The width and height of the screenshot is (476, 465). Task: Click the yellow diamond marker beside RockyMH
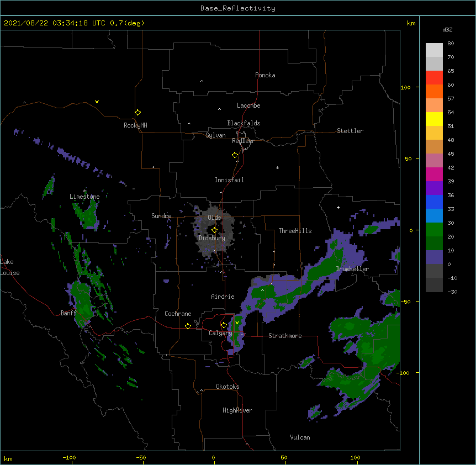coord(138,113)
